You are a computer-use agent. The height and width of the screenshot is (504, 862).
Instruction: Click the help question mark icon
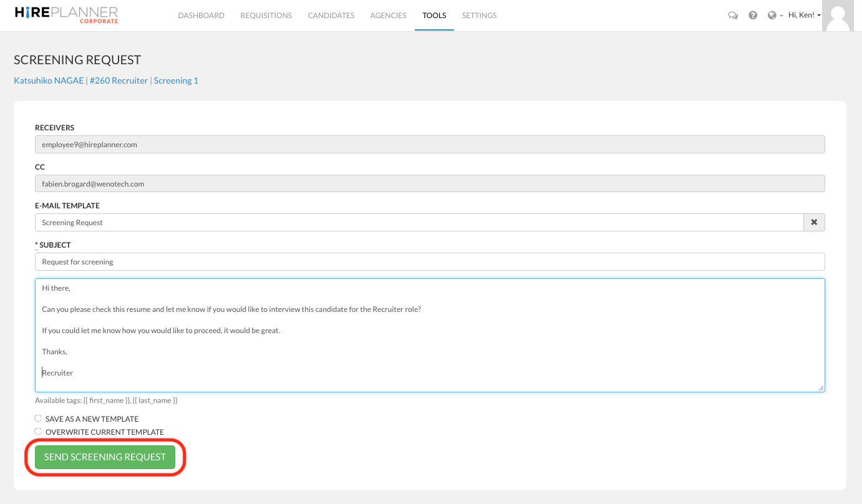[753, 16]
